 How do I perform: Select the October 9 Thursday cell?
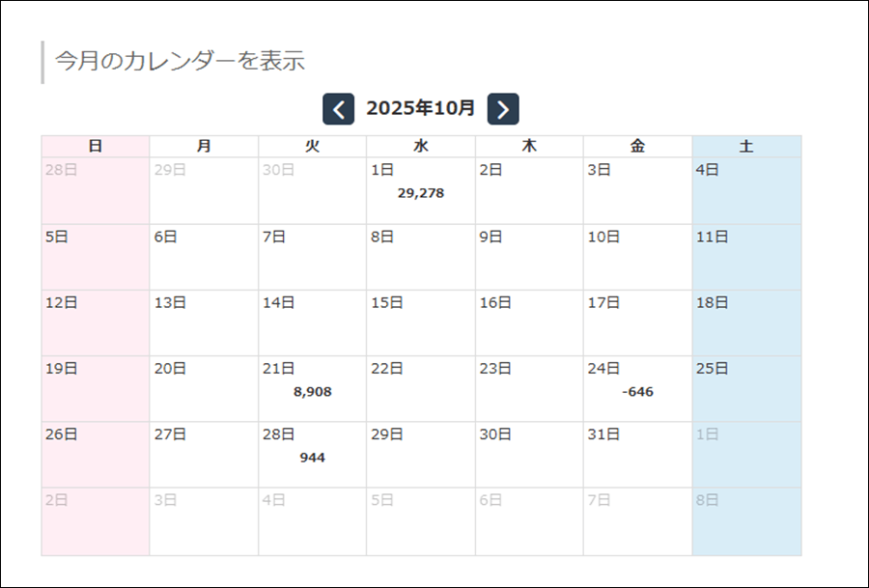click(529, 257)
